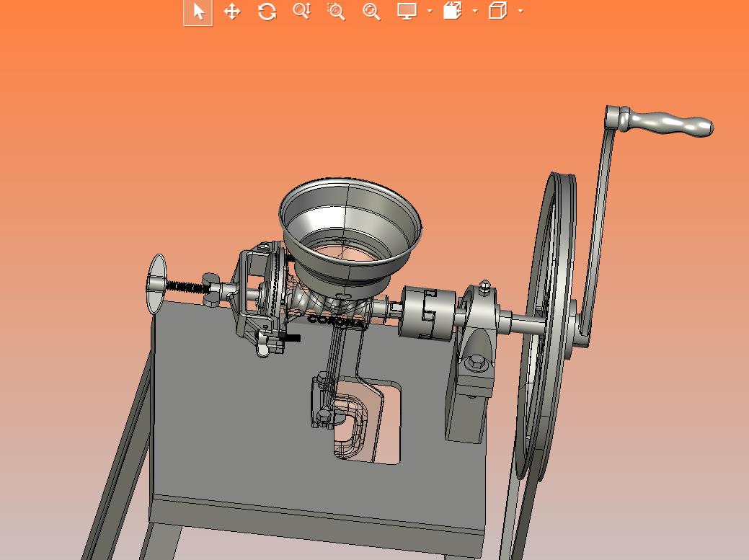
Task: Choose the zoom window selection tool
Action: pos(336,12)
